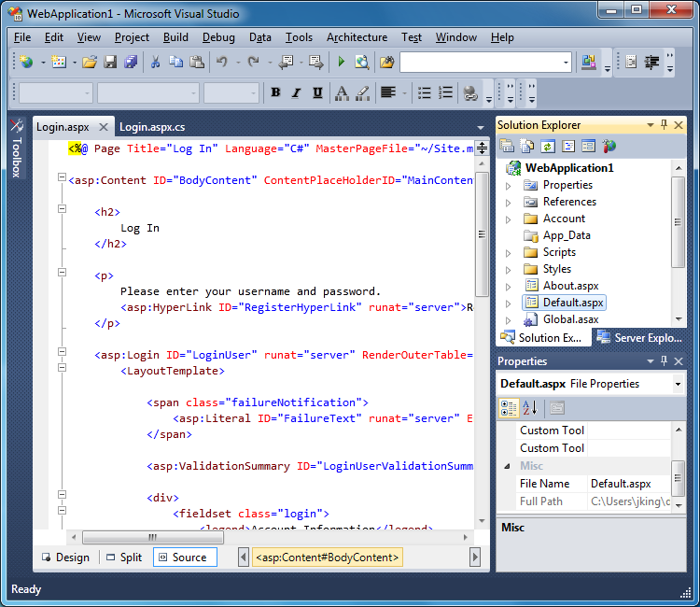Click the asp:Content#BodyContent tag navigator

[x=328, y=558]
